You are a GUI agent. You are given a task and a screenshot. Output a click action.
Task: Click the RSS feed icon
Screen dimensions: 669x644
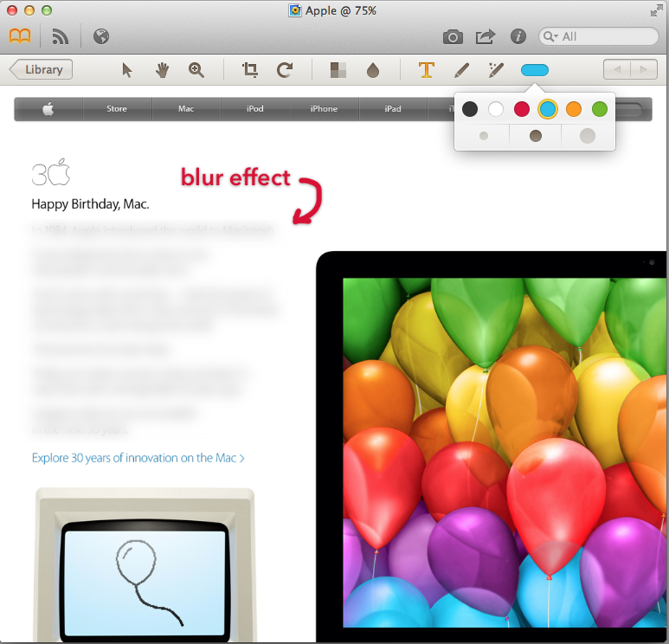tap(60, 36)
